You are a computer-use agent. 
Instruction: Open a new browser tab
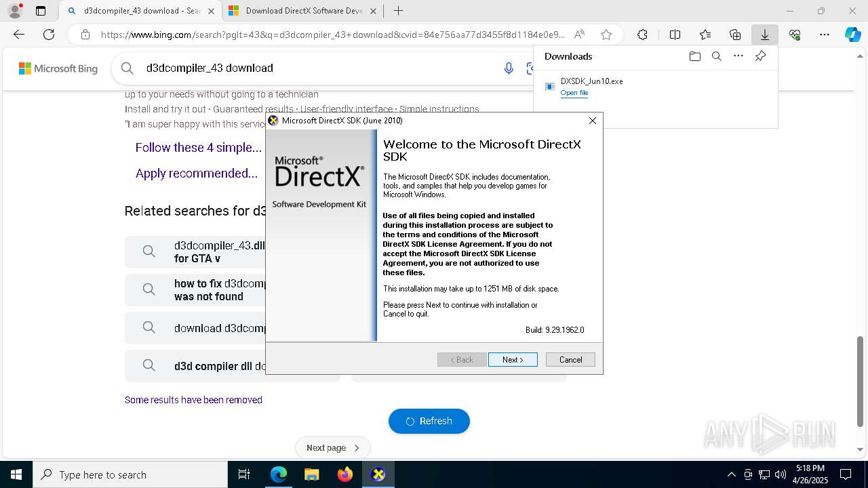tap(399, 11)
